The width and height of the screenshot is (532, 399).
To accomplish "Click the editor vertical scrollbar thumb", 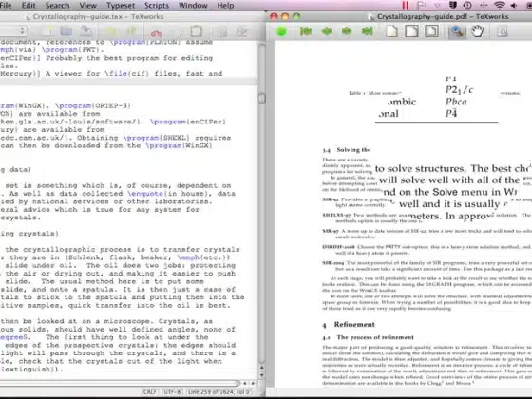I will (x=262, y=98).
